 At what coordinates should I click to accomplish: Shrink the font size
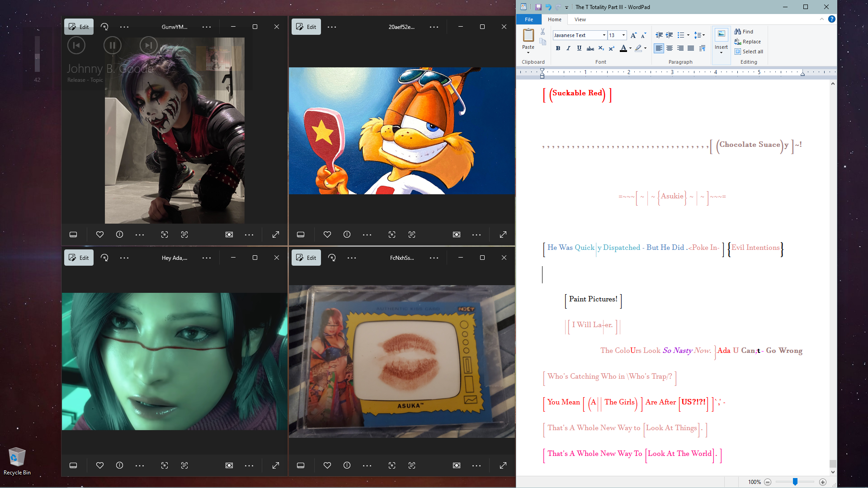point(643,35)
